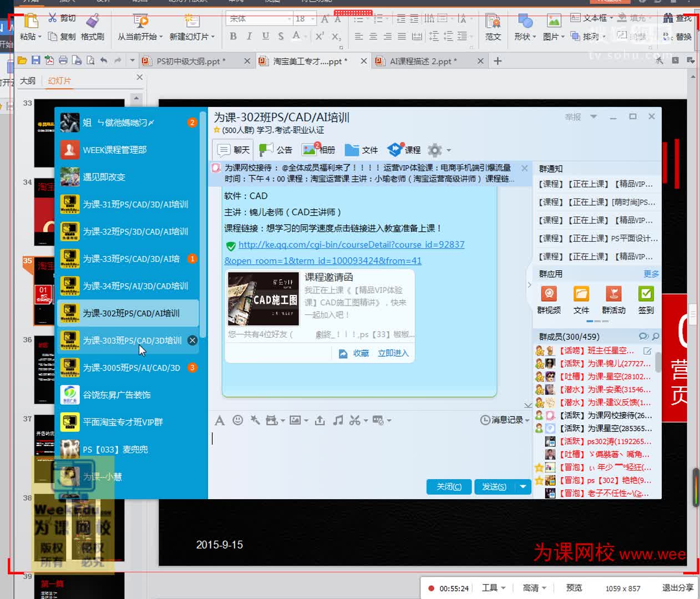Switch to 幻灯片 slides tab
This screenshot has width=700, height=599.
pos(59,81)
